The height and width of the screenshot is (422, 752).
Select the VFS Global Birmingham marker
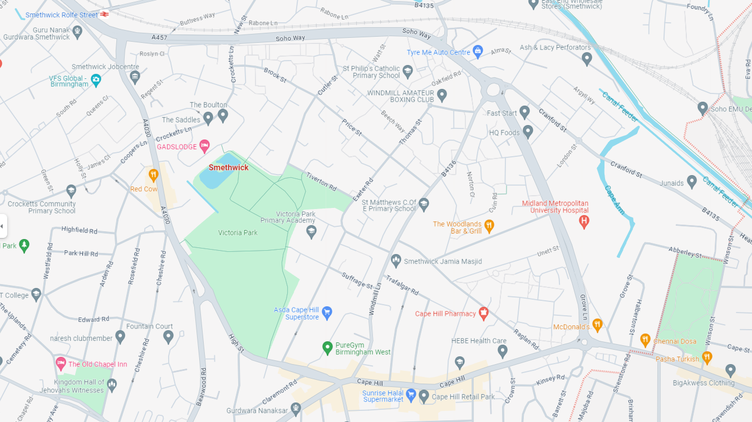(x=96, y=80)
